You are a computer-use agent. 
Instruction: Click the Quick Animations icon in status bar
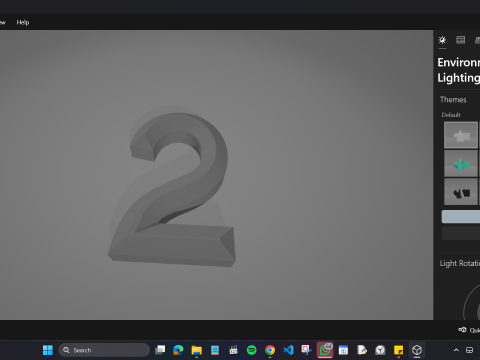[x=462, y=330]
